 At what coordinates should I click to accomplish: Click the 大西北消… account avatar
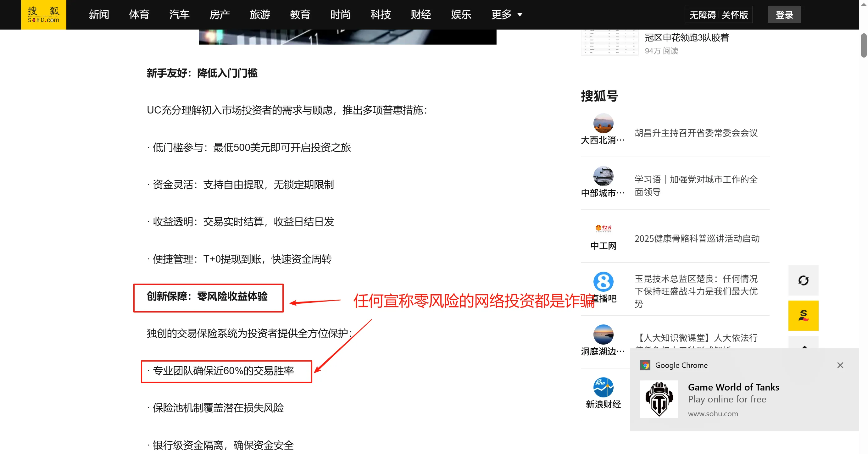603,123
